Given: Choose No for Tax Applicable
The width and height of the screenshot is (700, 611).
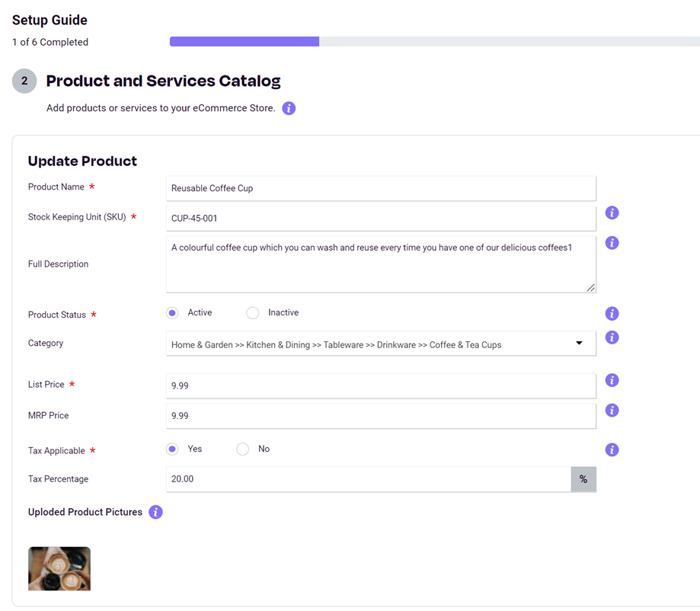Looking at the screenshot, I should pyautogui.click(x=243, y=449).
